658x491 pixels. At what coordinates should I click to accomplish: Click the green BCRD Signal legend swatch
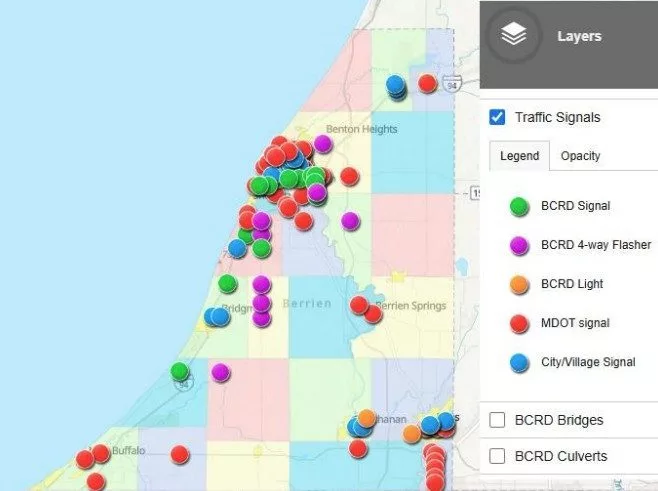point(519,206)
